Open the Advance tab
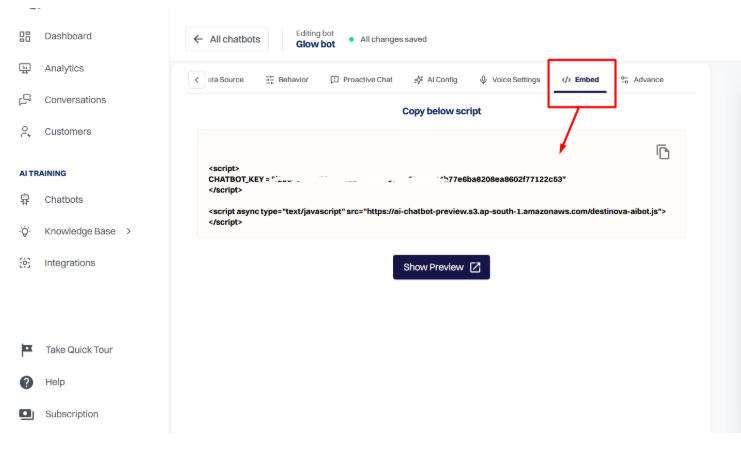Image resolution: width=741 pixels, height=453 pixels. point(642,80)
